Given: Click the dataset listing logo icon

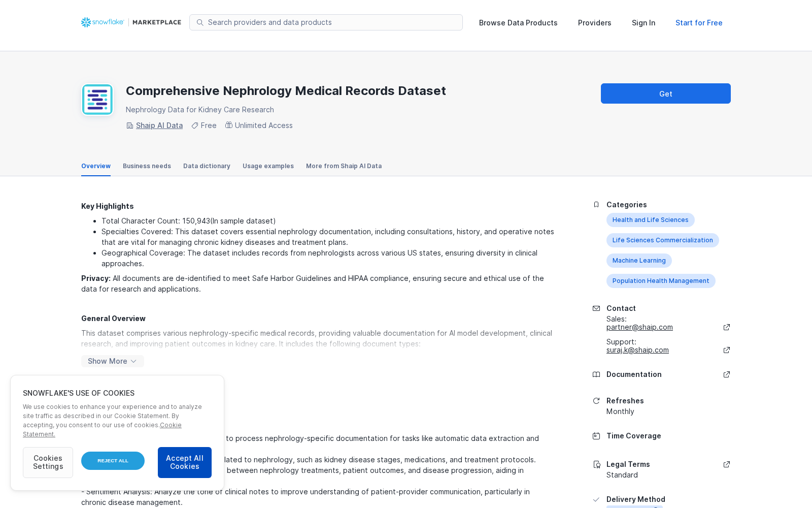Looking at the screenshot, I should tap(97, 100).
